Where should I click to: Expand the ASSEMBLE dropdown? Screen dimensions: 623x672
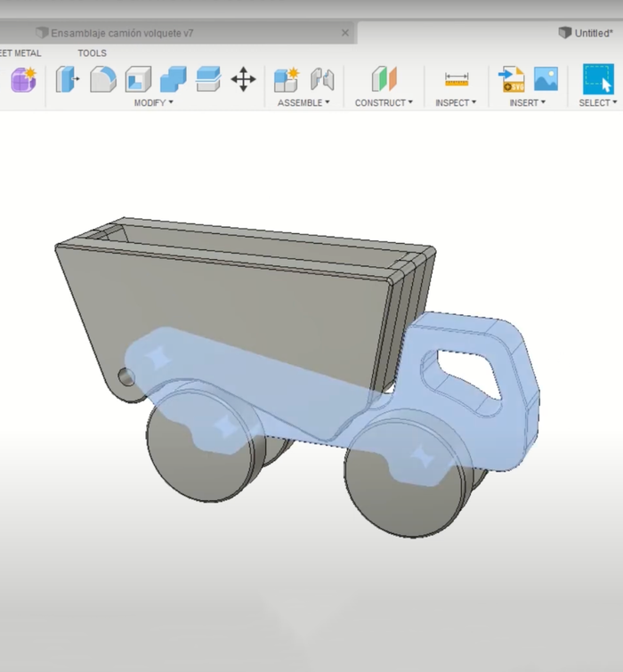[x=303, y=103]
